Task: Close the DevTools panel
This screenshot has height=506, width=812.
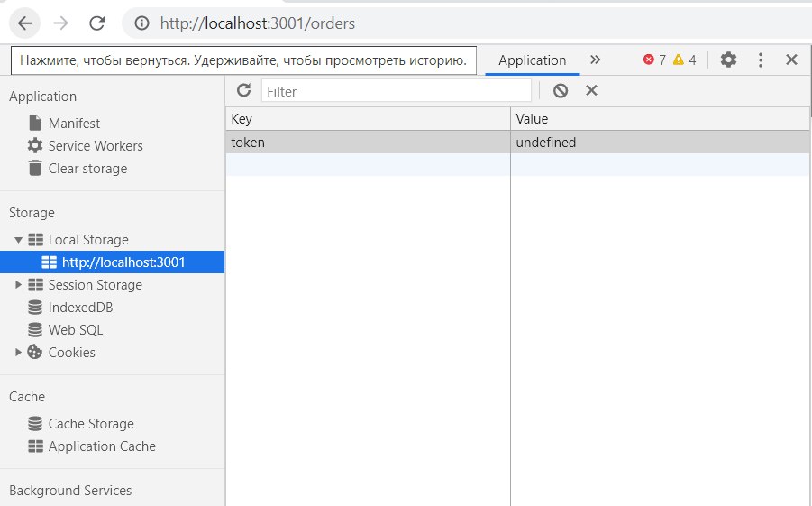Action: coord(791,60)
